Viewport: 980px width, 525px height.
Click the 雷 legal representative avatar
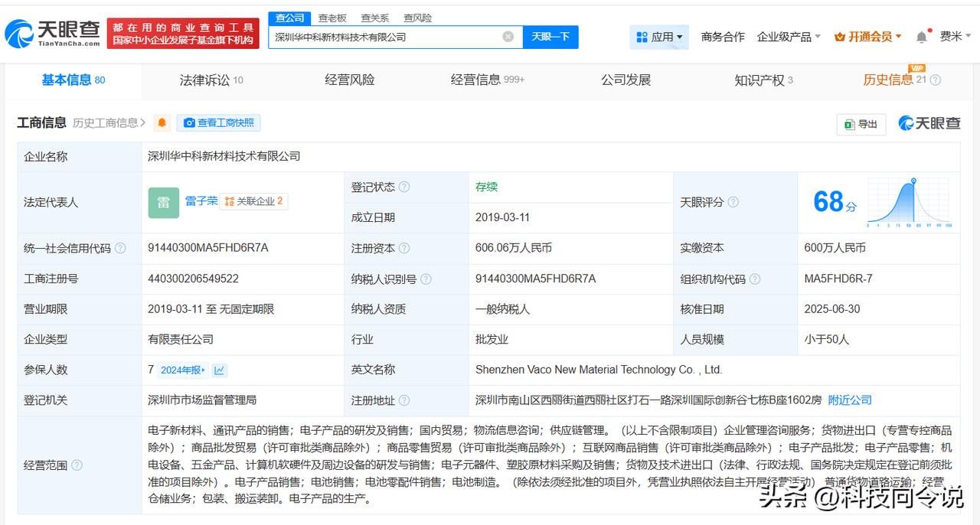click(x=163, y=202)
